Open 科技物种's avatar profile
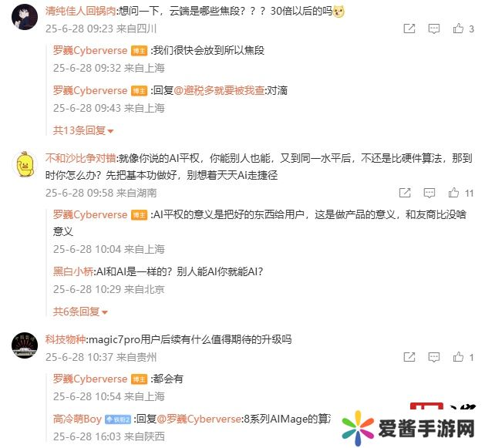The image size is (485, 448). click(25, 345)
